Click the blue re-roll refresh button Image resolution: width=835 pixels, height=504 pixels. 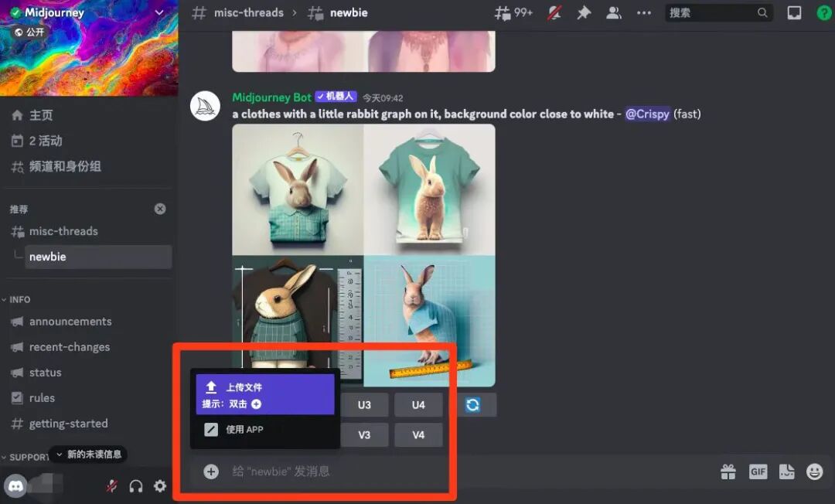(x=473, y=405)
